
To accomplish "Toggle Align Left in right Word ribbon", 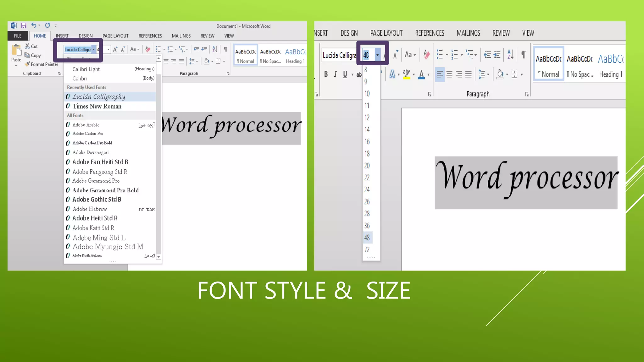I will [440, 74].
